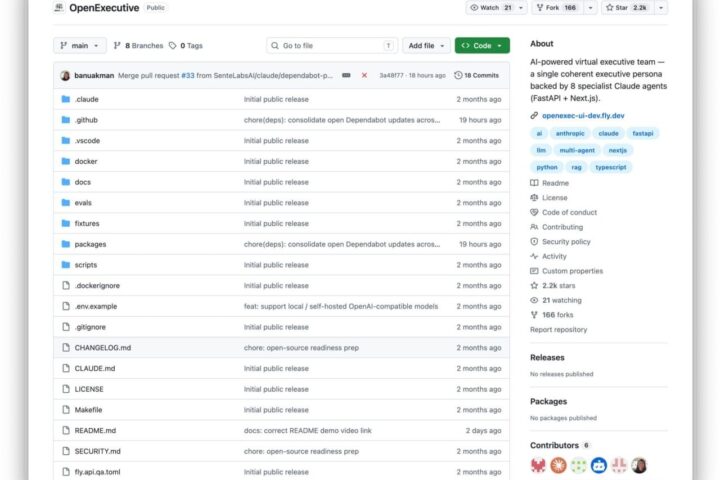Select the 'nextjs' topic tag
The height and width of the screenshot is (480, 720).
click(x=618, y=150)
